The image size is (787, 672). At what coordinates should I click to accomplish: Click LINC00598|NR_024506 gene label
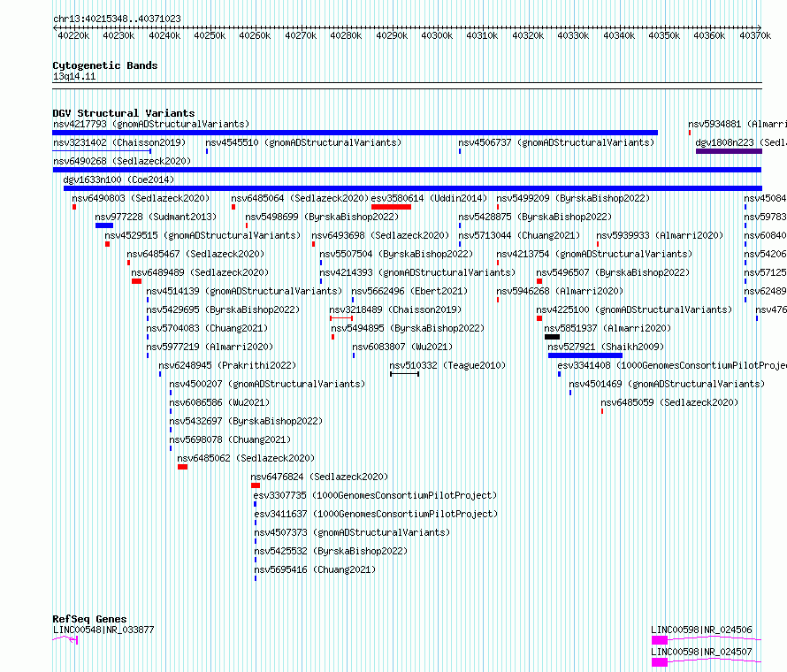point(702,630)
